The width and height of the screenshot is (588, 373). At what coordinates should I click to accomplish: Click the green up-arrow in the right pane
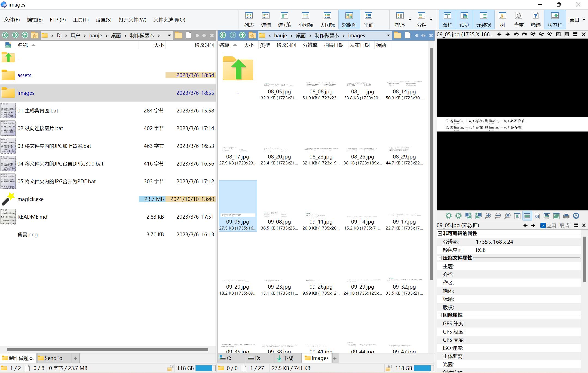coord(242,35)
